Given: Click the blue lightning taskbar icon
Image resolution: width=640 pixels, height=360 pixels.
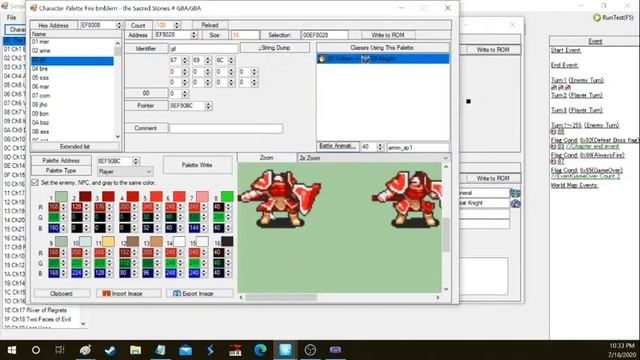Looking at the screenshot, I should pyautogui.click(x=210, y=350).
